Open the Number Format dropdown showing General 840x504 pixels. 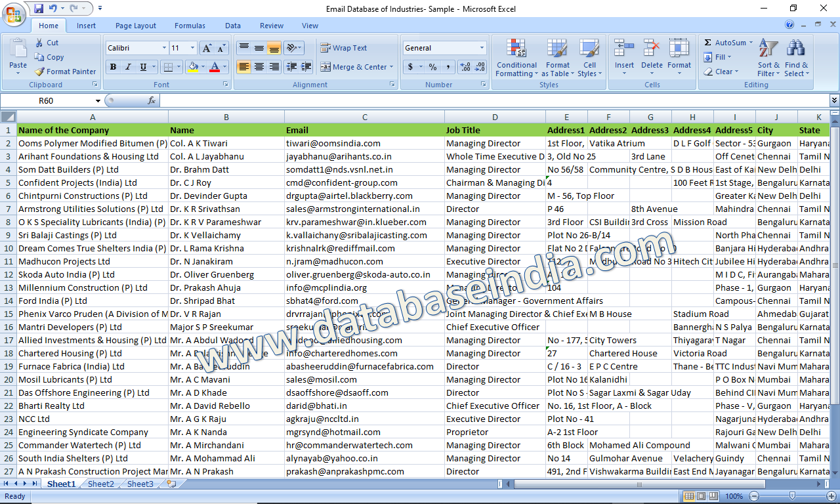(x=444, y=47)
